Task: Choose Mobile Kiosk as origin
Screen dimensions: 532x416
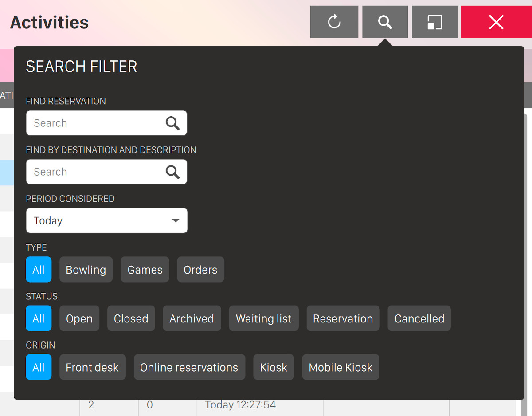Action: [x=340, y=367]
